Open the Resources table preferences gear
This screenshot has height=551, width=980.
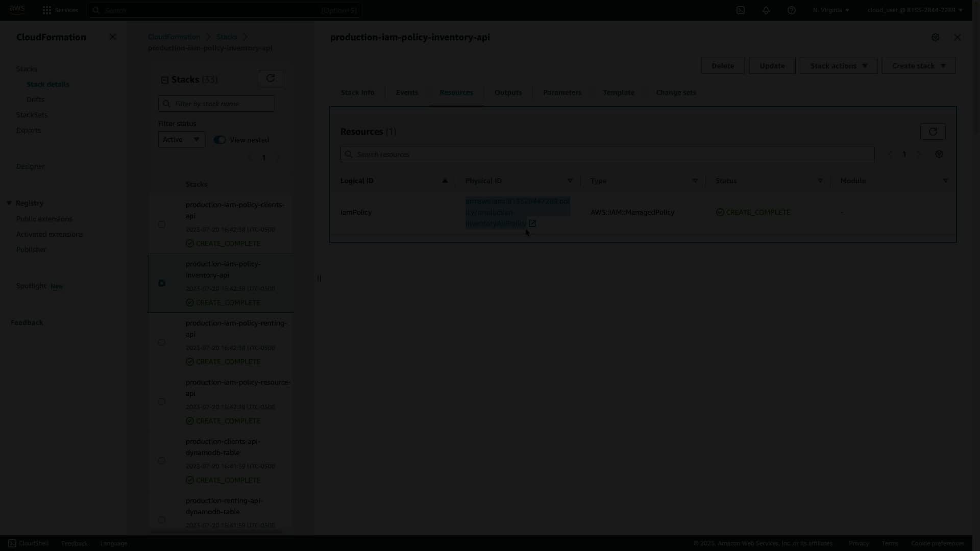939,154
